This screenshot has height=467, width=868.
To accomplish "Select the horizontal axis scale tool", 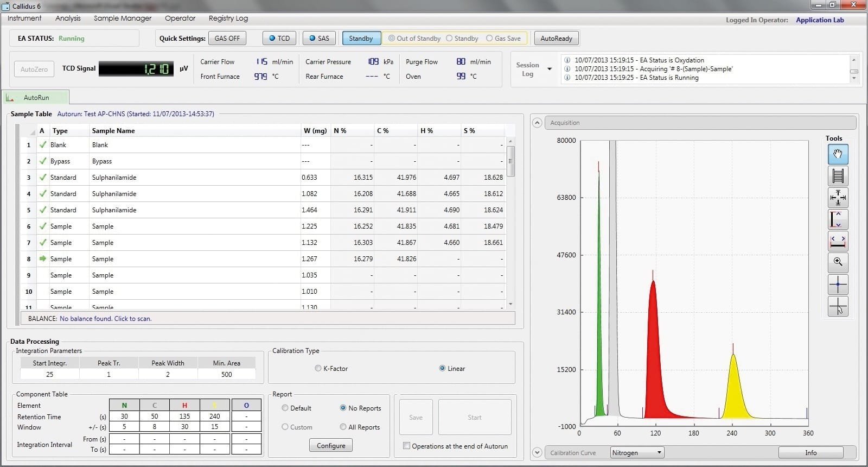I will tap(838, 241).
